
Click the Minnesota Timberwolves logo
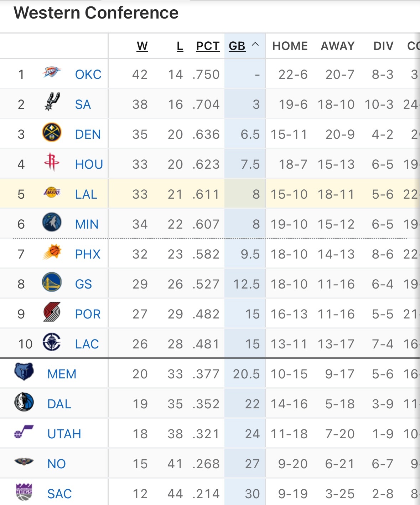(x=52, y=223)
